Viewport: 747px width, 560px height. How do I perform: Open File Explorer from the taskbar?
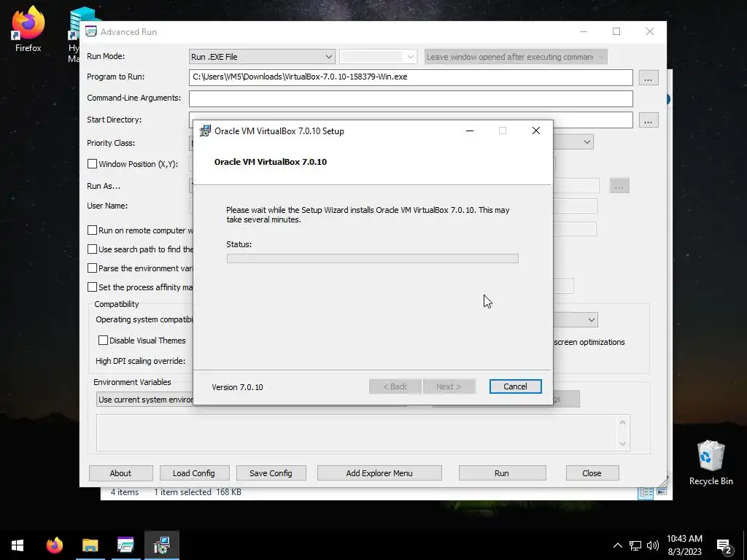(90, 545)
